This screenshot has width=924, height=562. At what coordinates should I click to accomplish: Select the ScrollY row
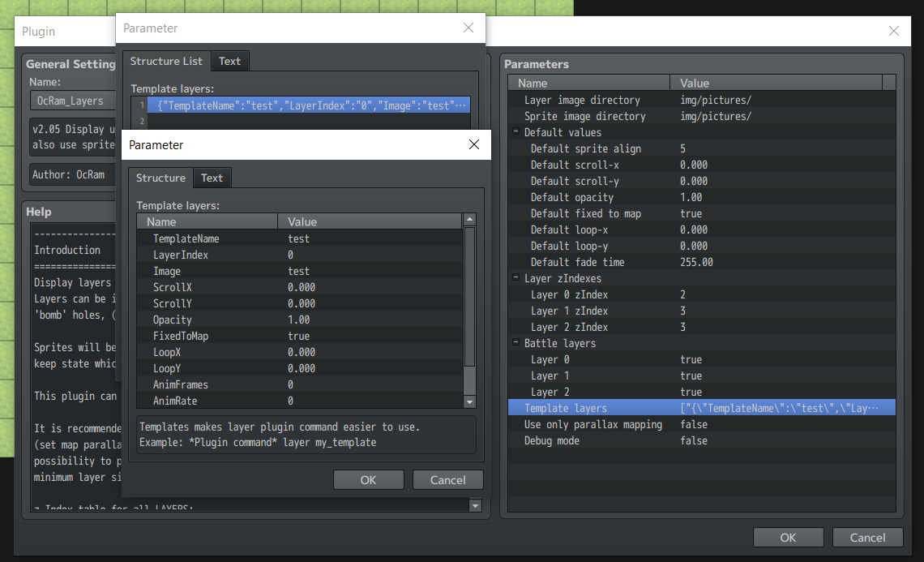[299, 303]
